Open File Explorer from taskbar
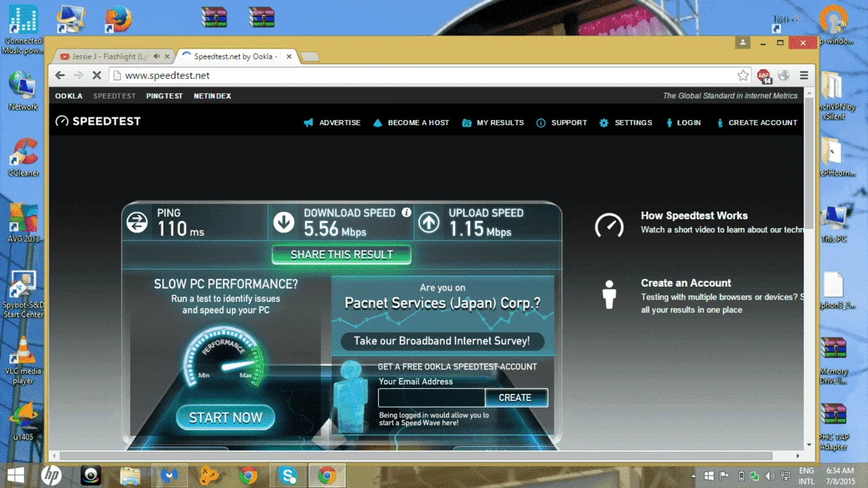 130,475
